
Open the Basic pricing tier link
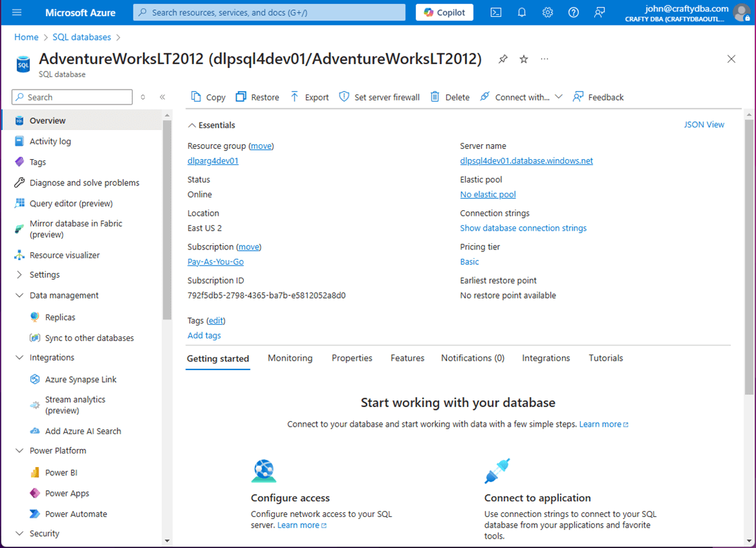click(x=469, y=262)
